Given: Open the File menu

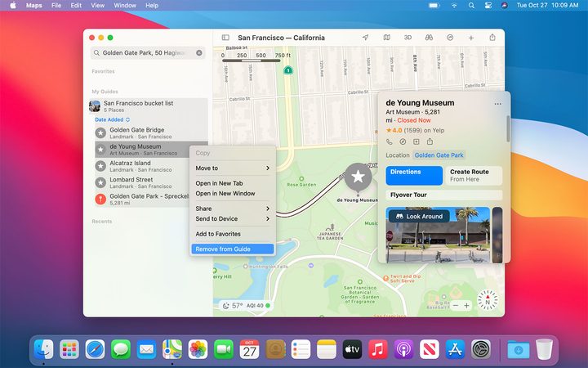Looking at the screenshot, I should (56, 5).
